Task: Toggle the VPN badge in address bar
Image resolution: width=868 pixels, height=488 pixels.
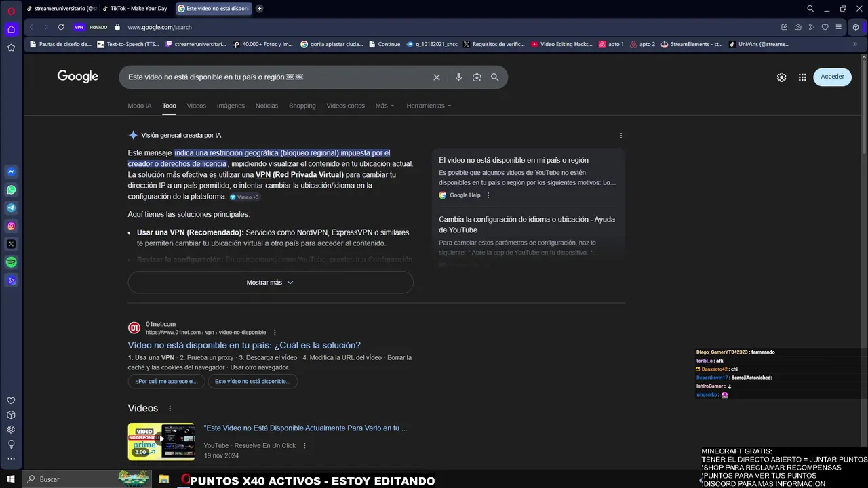Action: (79, 27)
